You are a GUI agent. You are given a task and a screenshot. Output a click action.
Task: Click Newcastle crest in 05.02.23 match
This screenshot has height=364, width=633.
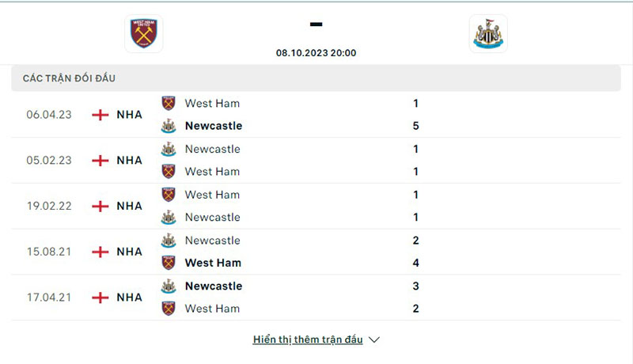coord(169,149)
